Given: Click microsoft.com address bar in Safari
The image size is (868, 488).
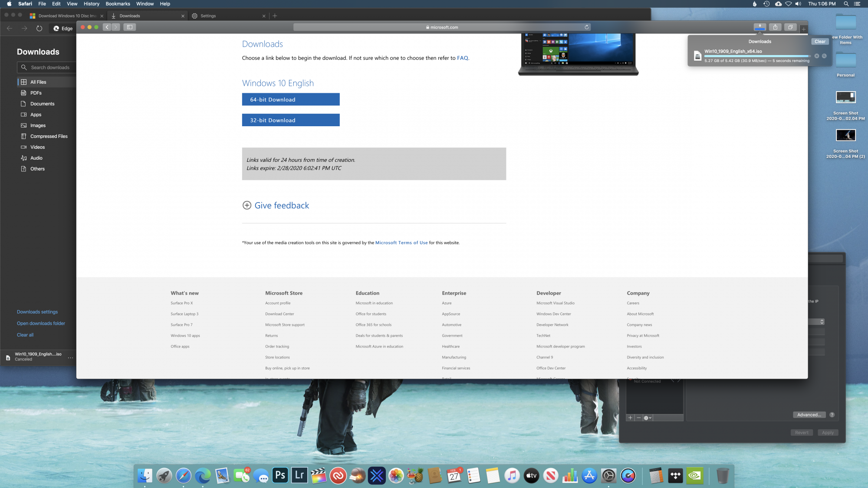Looking at the screenshot, I should click(442, 27).
